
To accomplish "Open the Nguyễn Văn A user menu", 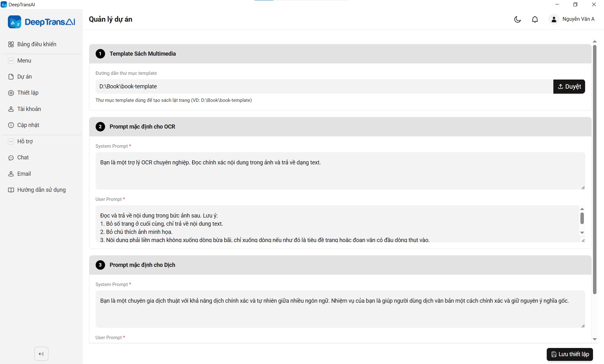I will 578,19.
